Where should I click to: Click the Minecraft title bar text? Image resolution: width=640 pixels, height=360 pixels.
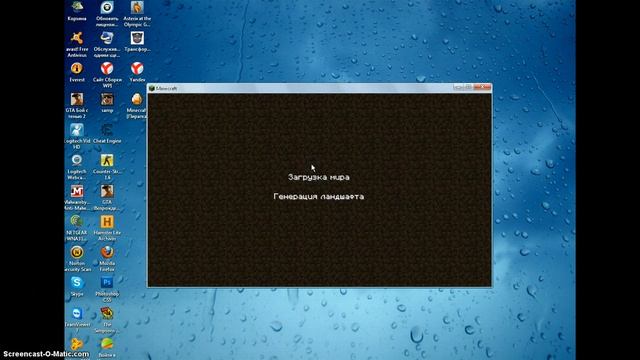tap(167, 88)
